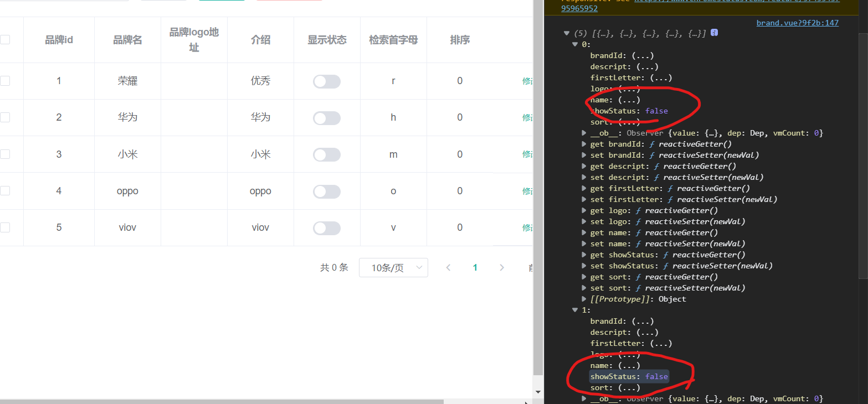Invoke the brandId (...) getter of item 0
Viewport: 868px width, 404px height.
click(643, 55)
